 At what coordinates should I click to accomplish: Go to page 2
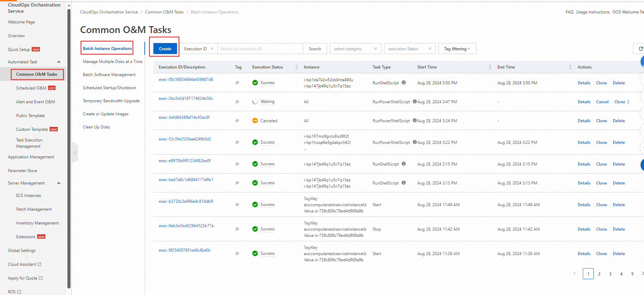tap(599, 274)
